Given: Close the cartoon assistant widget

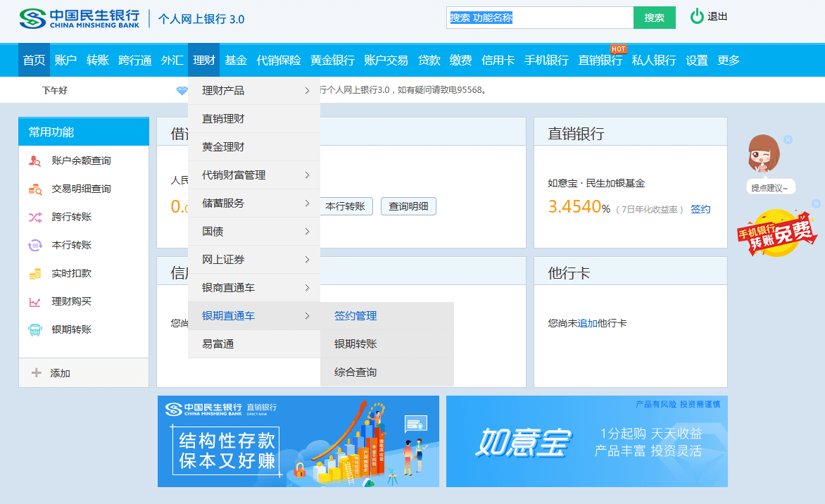Looking at the screenshot, I should (x=788, y=139).
